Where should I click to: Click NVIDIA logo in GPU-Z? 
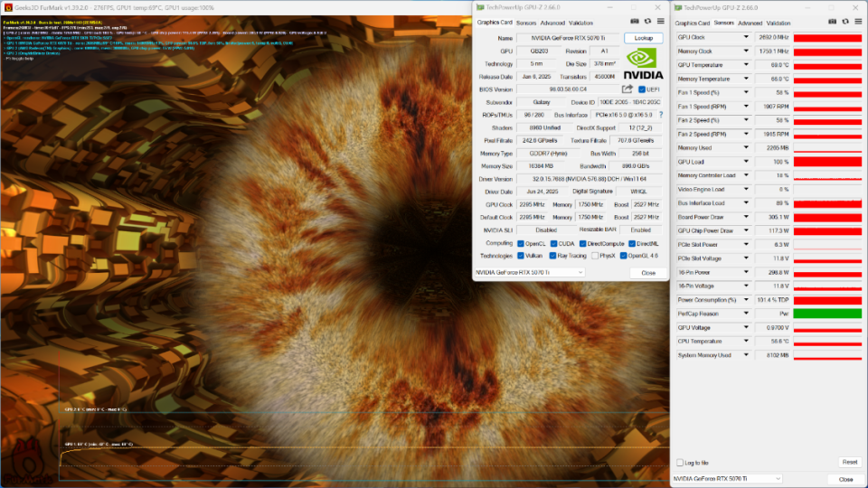(643, 63)
